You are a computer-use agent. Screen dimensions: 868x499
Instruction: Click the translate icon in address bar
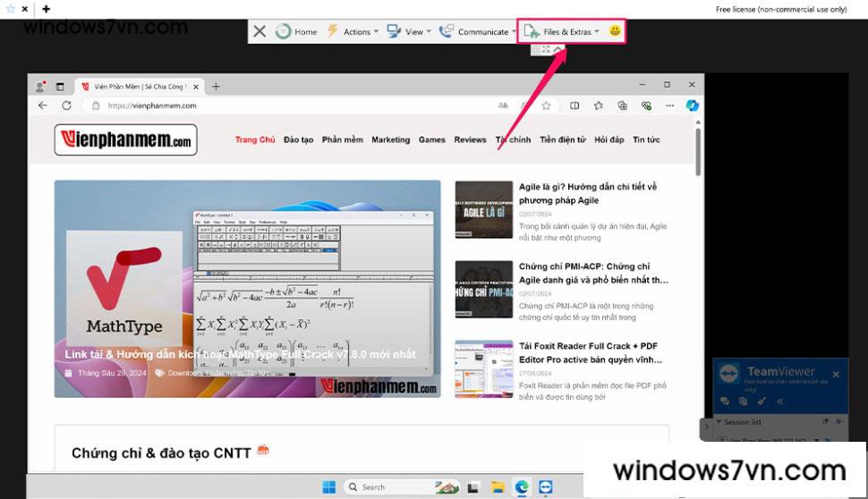coord(503,106)
